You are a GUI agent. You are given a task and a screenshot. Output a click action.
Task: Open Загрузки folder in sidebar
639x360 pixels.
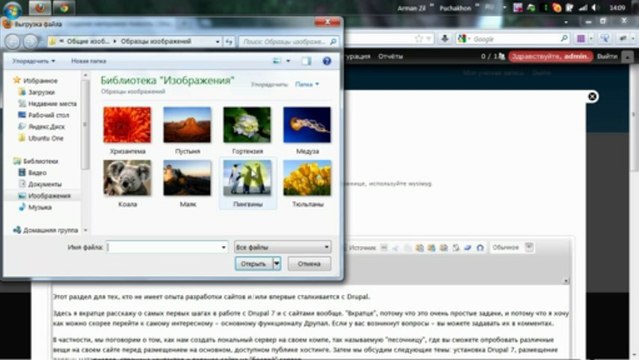click(x=37, y=92)
